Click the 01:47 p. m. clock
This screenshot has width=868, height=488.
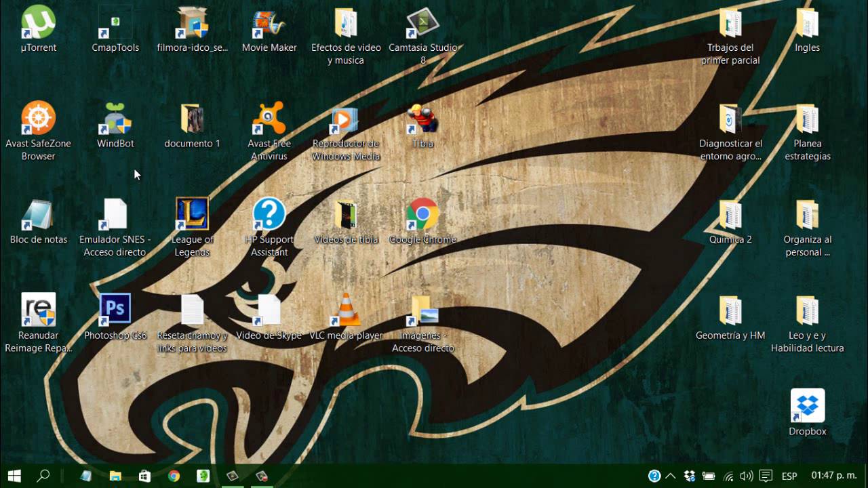click(x=833, y=476)
